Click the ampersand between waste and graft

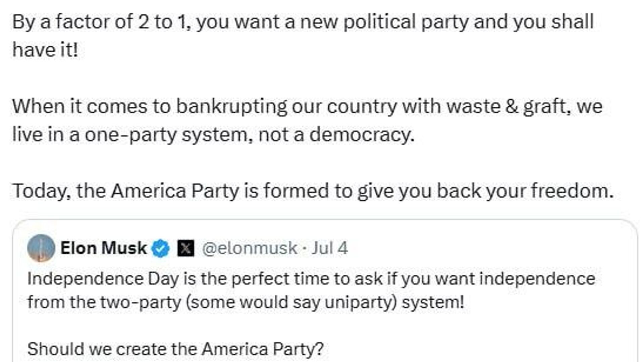[512, 106]
